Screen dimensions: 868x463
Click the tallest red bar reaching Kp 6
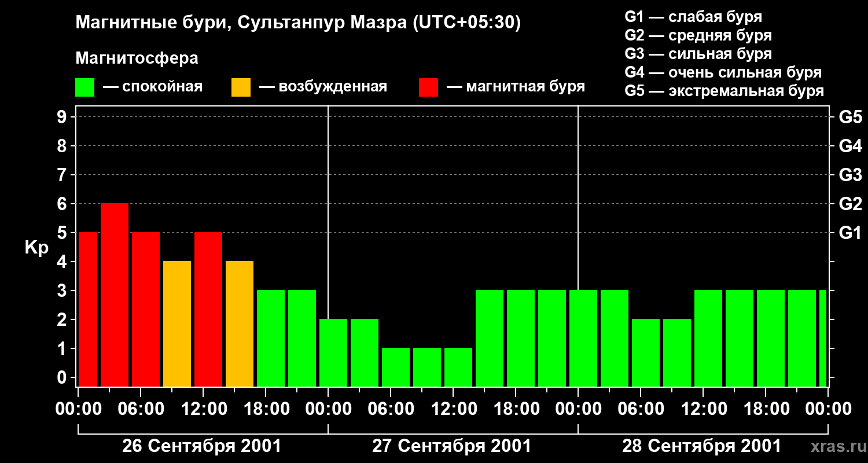click(115, 295)
